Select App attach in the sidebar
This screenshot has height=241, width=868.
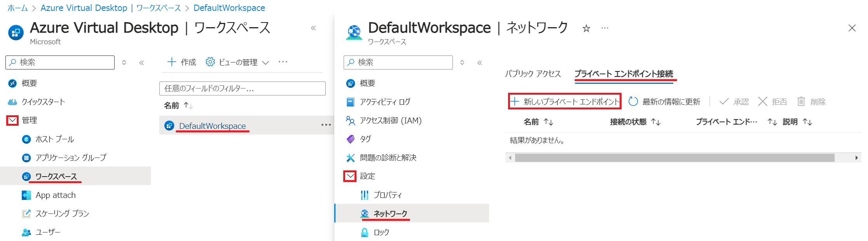click(x=56, y=195)
